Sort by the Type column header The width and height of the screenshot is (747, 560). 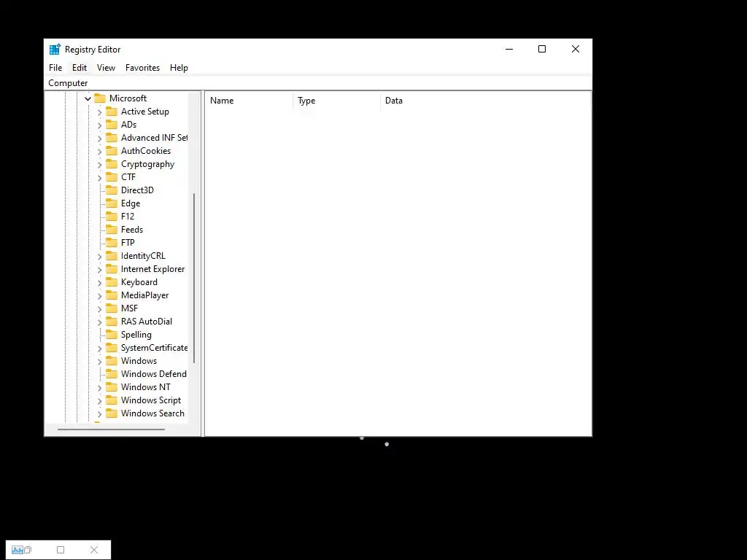336,101
